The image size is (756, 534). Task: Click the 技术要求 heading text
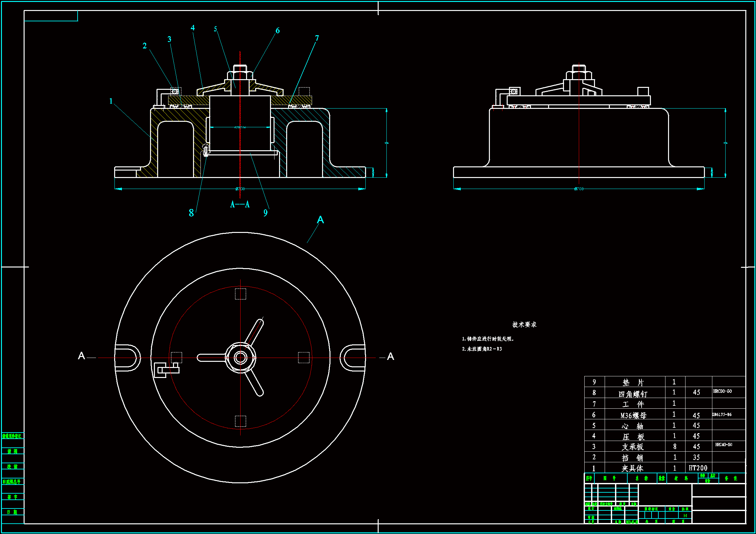pos(524,325)
